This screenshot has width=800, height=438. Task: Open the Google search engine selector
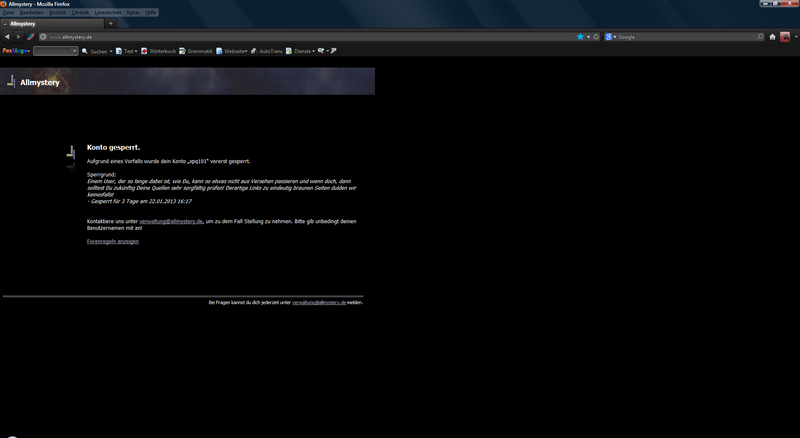click(x=610, y=37)
